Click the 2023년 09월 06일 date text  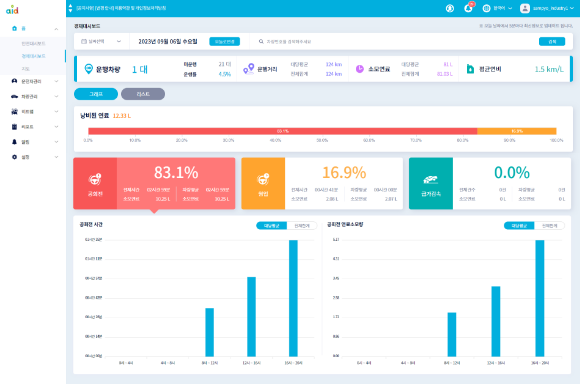pyautogui.click(x=168, y=41)
